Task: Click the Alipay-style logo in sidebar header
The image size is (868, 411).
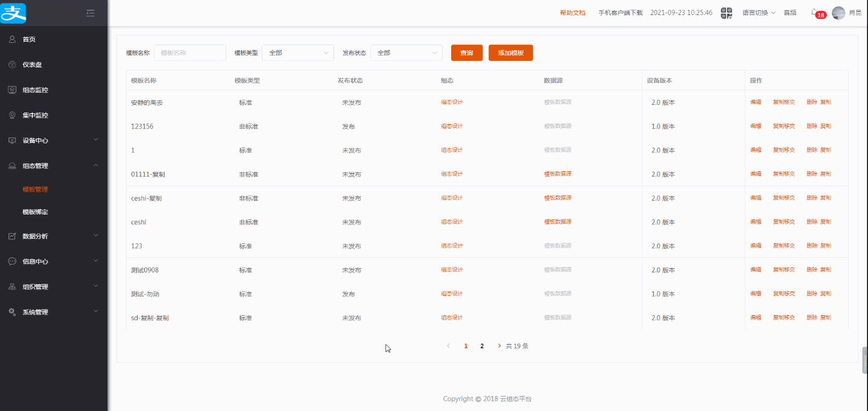Action: [x=13, y=13]
